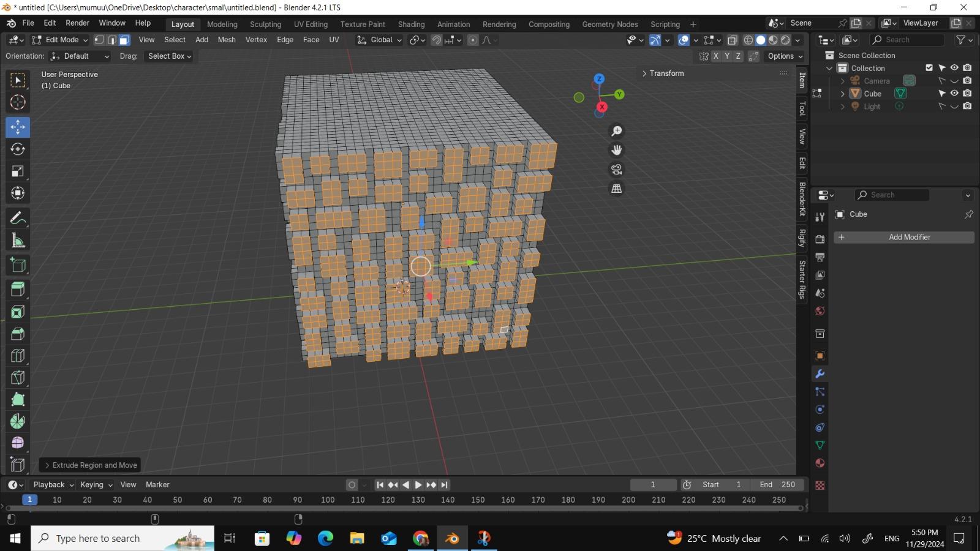
Task: Open Object Data mesh properties tab
Action: pyautogui.click(x=820, y=445)
